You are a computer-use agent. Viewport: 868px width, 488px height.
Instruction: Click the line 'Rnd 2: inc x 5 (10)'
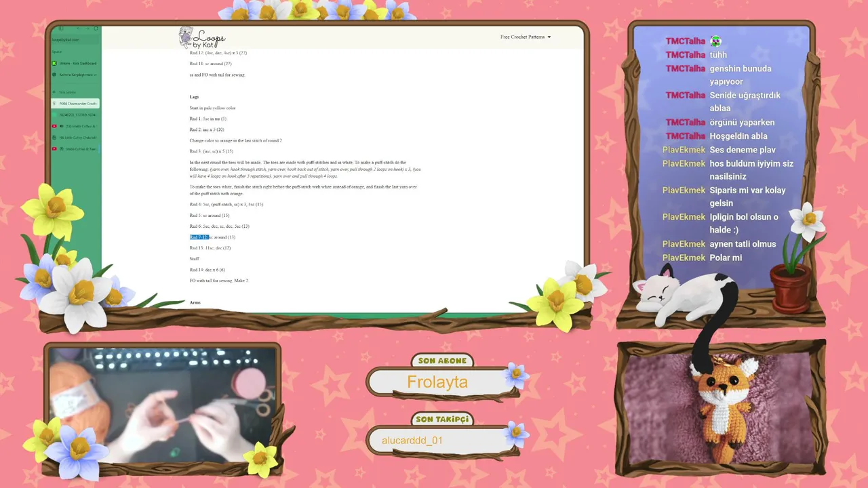pyautogui.click(x=207, y=129)
